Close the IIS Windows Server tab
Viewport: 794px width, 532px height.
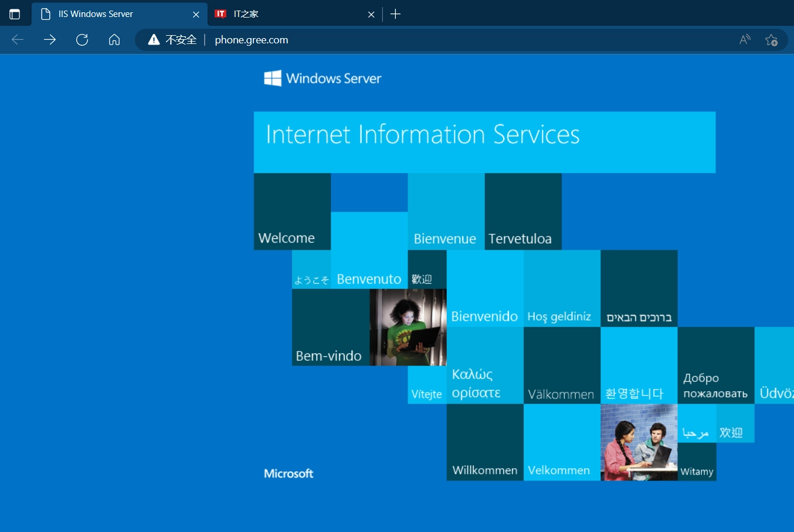coord(196,14)
